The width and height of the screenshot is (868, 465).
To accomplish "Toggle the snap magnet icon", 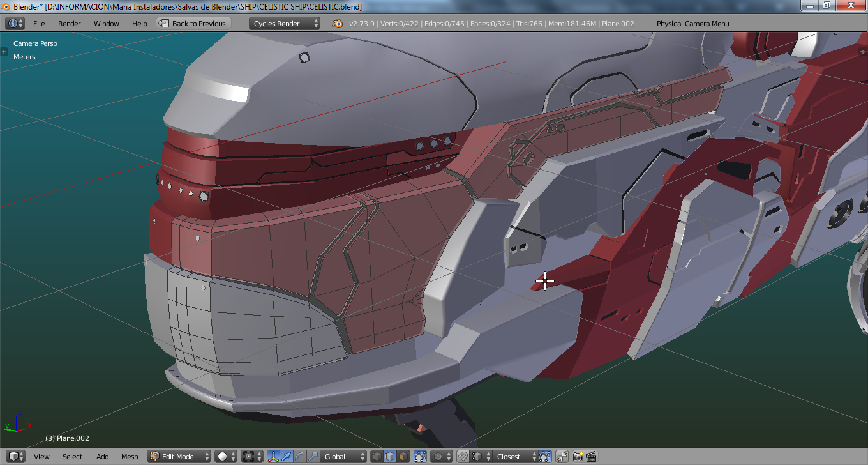I will (463, 457).
